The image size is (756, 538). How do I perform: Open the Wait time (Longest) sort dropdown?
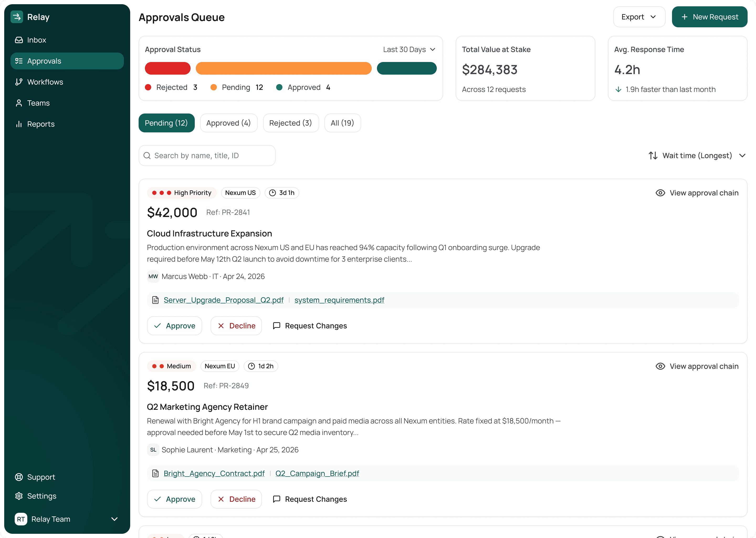[x=697, y=155]
